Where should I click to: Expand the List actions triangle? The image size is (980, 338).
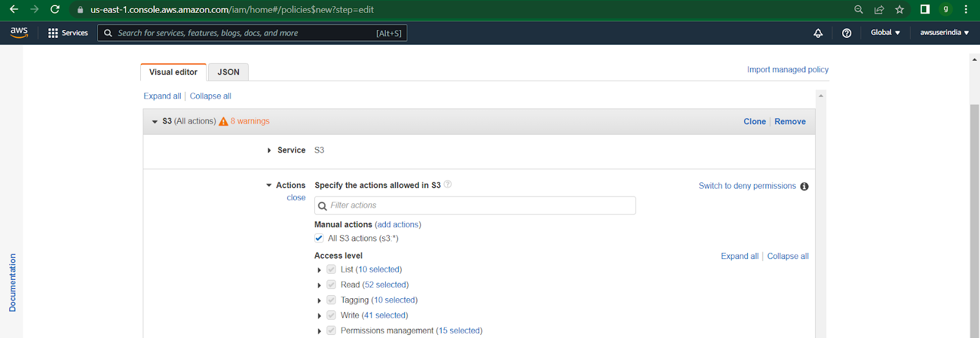(x=319, y=270)
